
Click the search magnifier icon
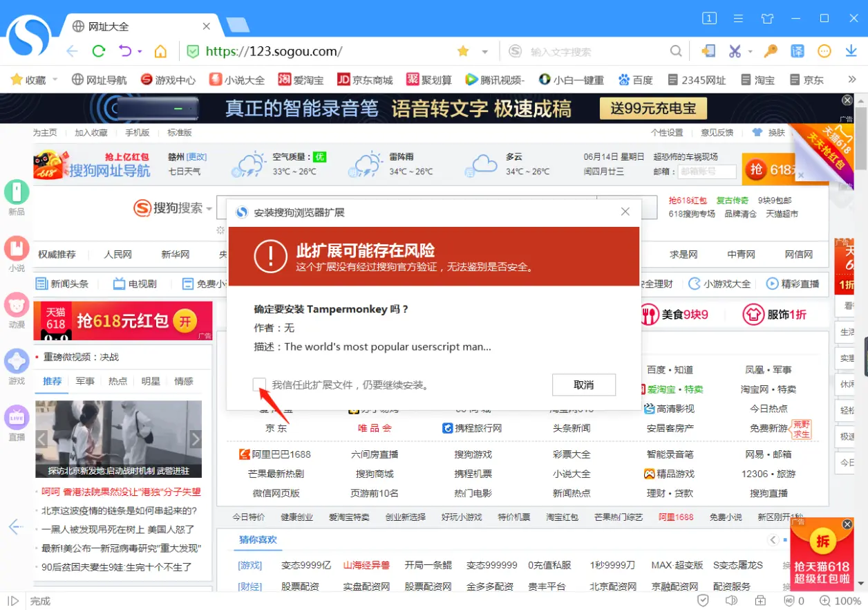point(676,51)
